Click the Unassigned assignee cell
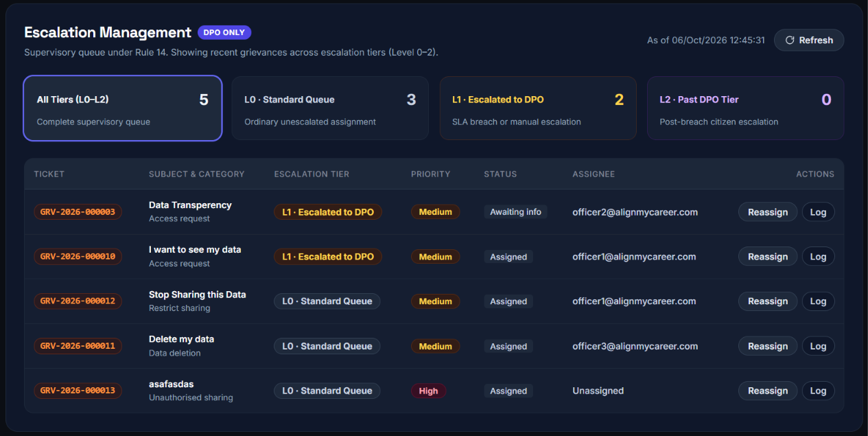Image resolution: width=868 pixels, height=436 pixels. (598, 391)
